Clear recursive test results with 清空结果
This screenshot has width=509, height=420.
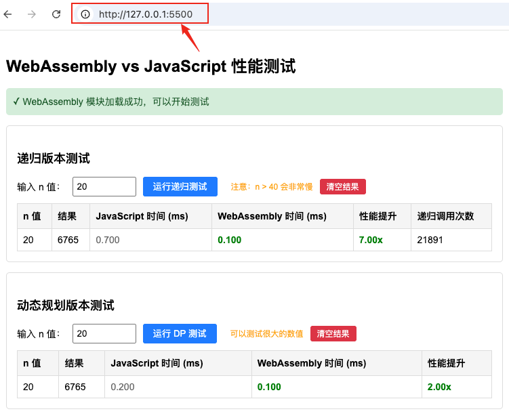(x=343, y=187)
